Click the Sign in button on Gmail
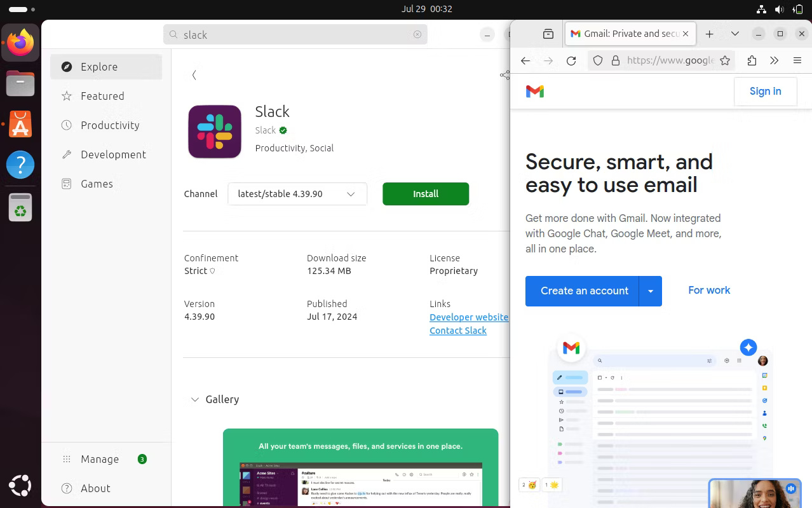812x508 pixels. (765, 91)
